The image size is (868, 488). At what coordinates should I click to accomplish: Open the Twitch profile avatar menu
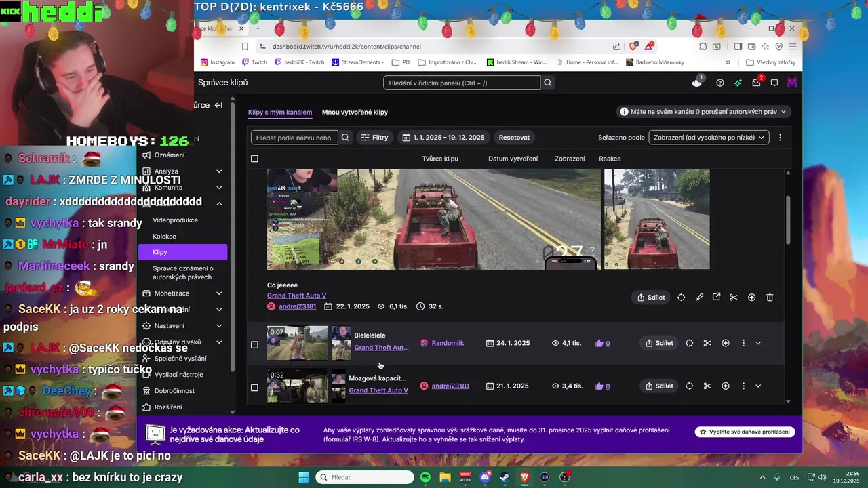pyautogui.click(x=791, y=83)
